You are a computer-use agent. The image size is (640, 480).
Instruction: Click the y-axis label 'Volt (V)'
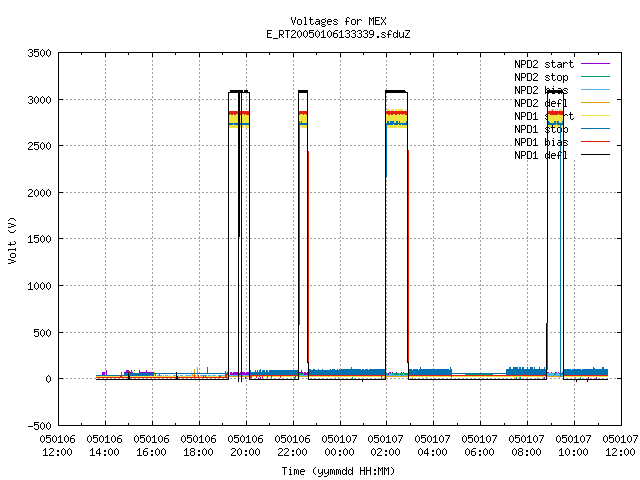click(12, 240)
